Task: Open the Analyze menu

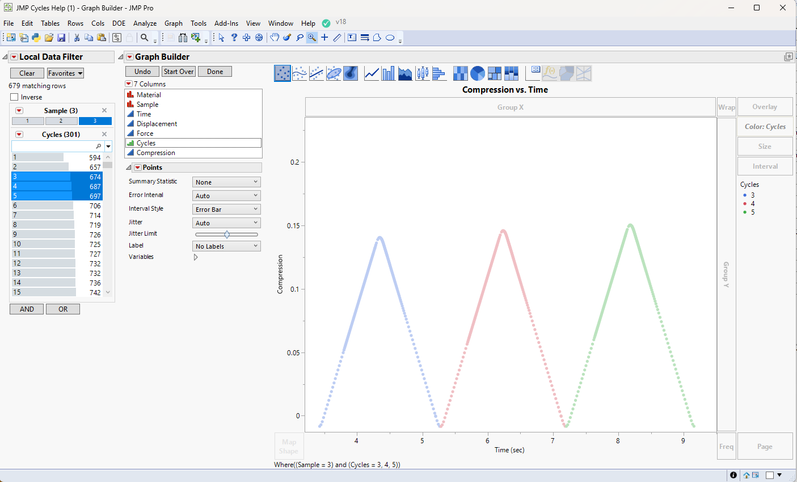Action: (144, 22)
